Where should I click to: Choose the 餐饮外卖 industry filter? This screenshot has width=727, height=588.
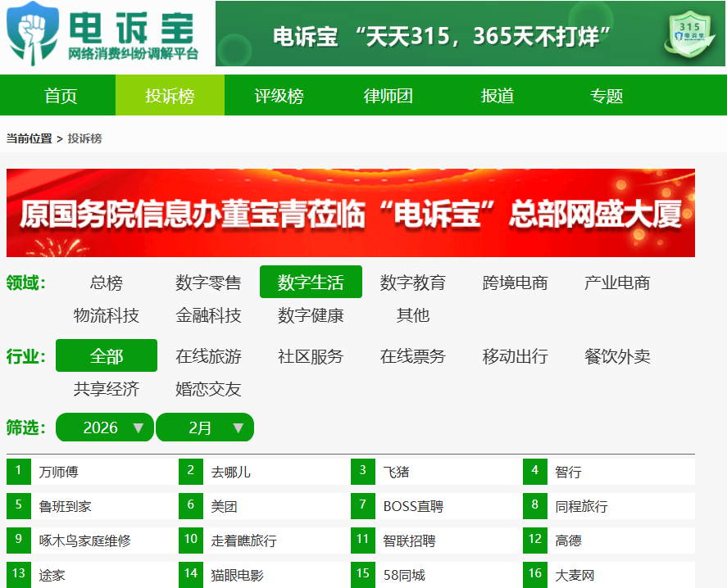point(617,356)
